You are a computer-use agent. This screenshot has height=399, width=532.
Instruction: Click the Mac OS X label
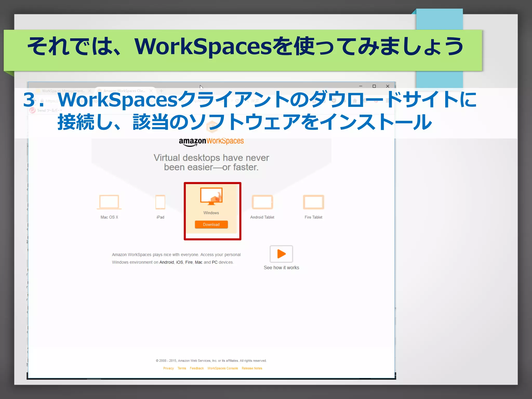[109, 217]
